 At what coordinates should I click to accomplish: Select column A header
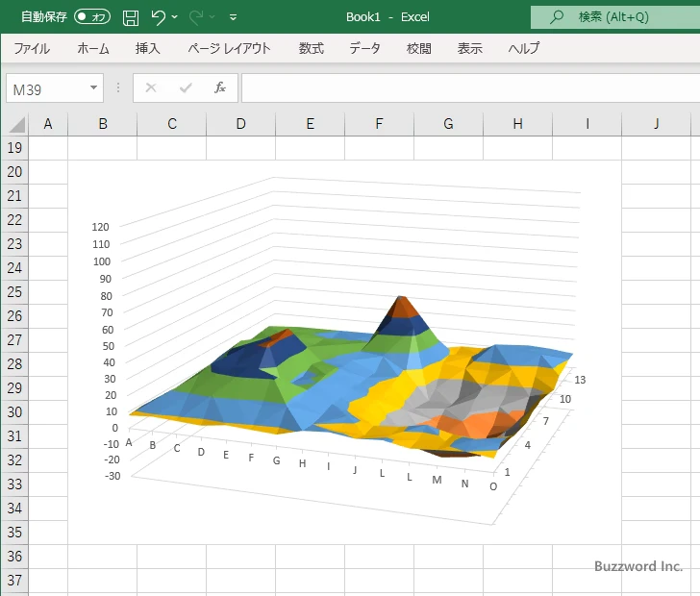tap(48, 124)
